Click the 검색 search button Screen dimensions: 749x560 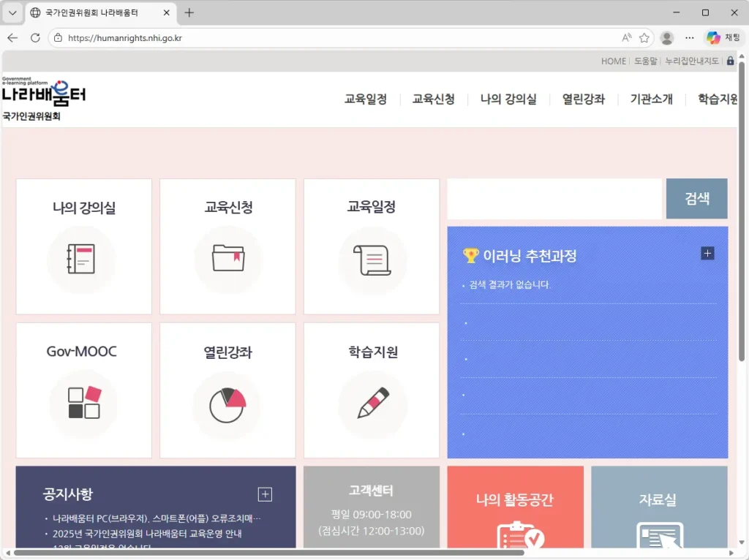tap(696, 198)
